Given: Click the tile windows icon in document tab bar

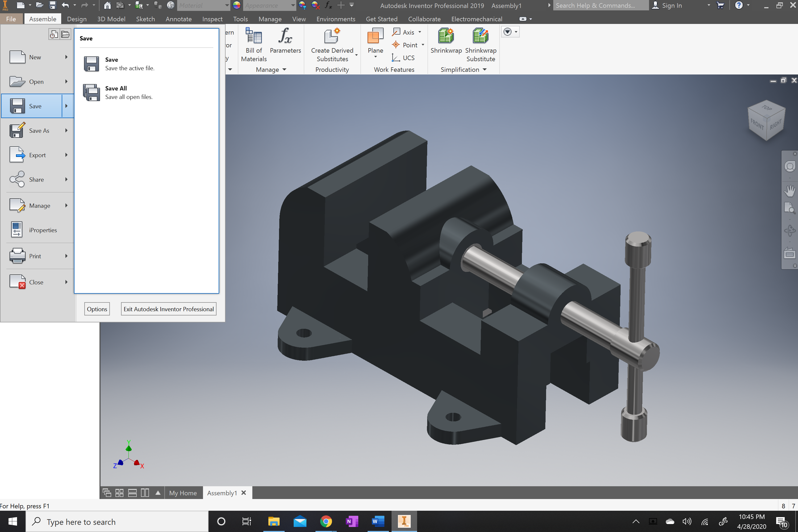Looking at the screenshot, I should click(119, 493).
